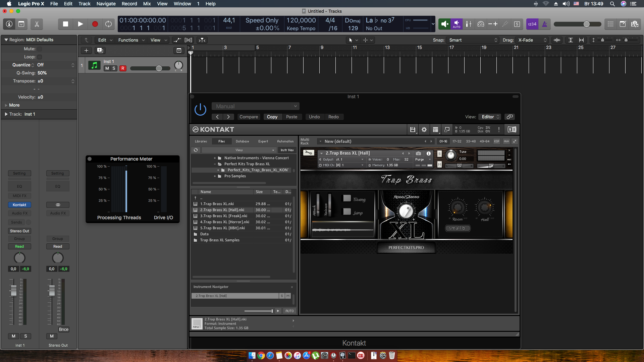Open Kontakt options gear icon
This screenshot has height=362, width=644.
[424, 130]
